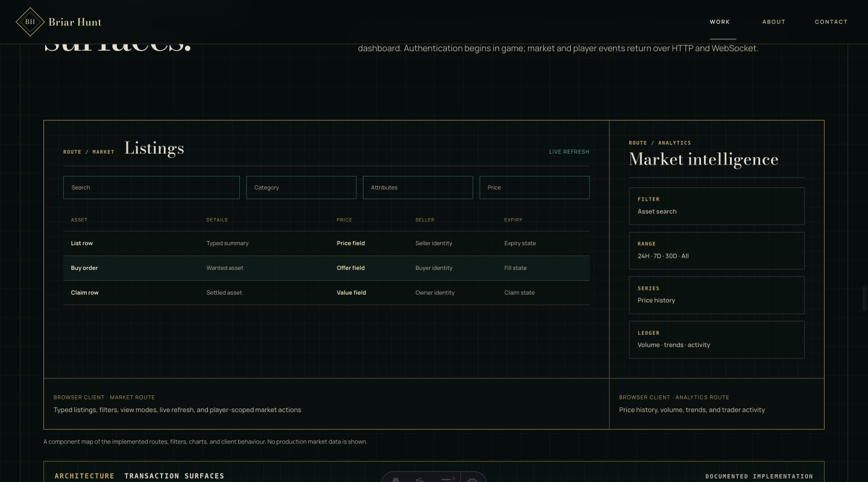Click the Market intelligence heading
Image resolution: width=868 pixels, height=482 pixels.
pos(703,159)
